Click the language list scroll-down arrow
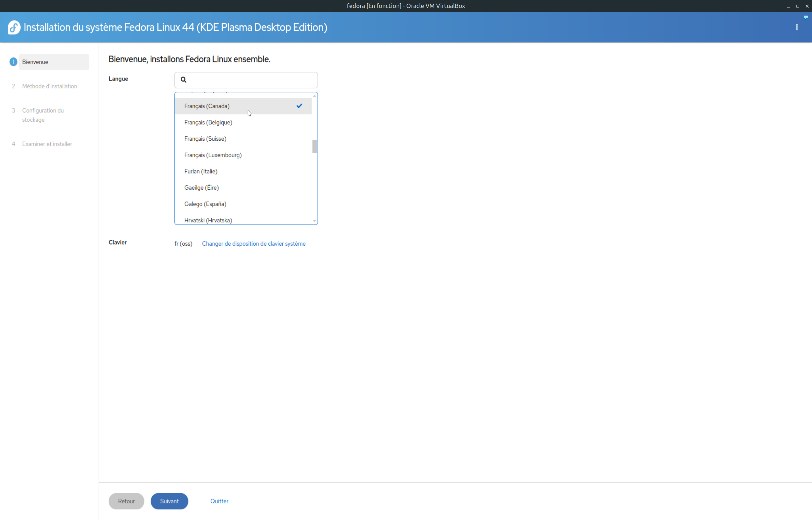This screenshot has width=812, height=520. 315,221
